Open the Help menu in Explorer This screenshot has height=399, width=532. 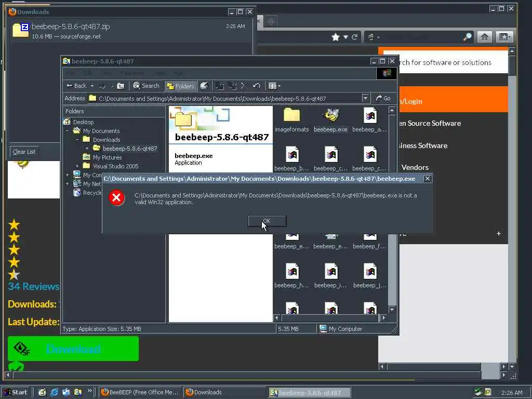tap(179, 73)
